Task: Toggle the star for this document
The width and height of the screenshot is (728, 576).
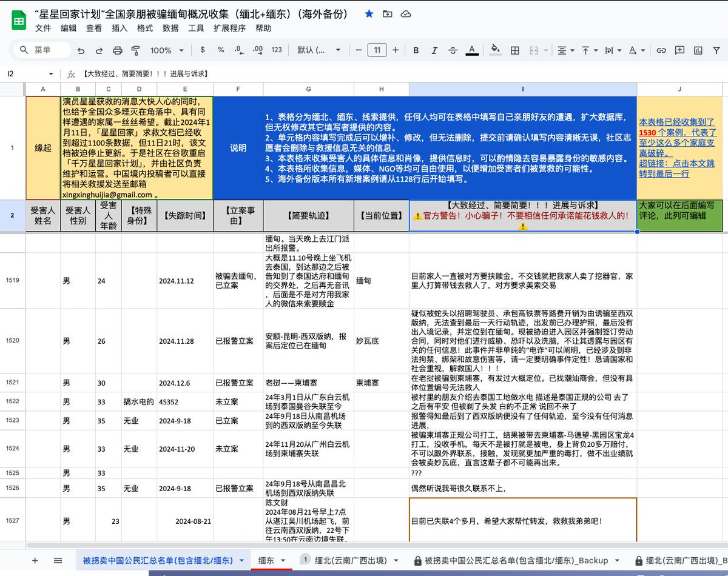Action: pyautogui.click(x=369, y=14)
